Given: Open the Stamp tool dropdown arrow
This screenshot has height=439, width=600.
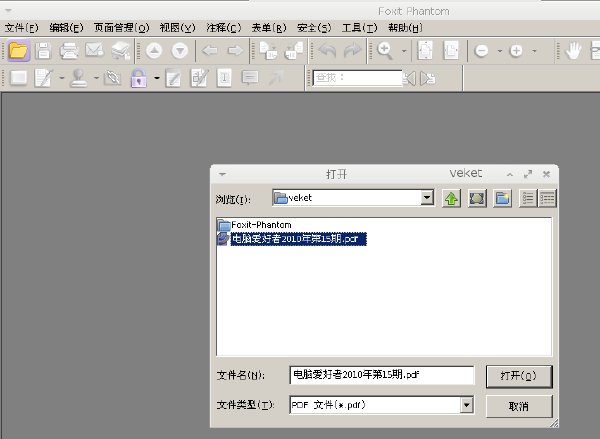Looking at the screenshot, I should (x=96, y=78).
